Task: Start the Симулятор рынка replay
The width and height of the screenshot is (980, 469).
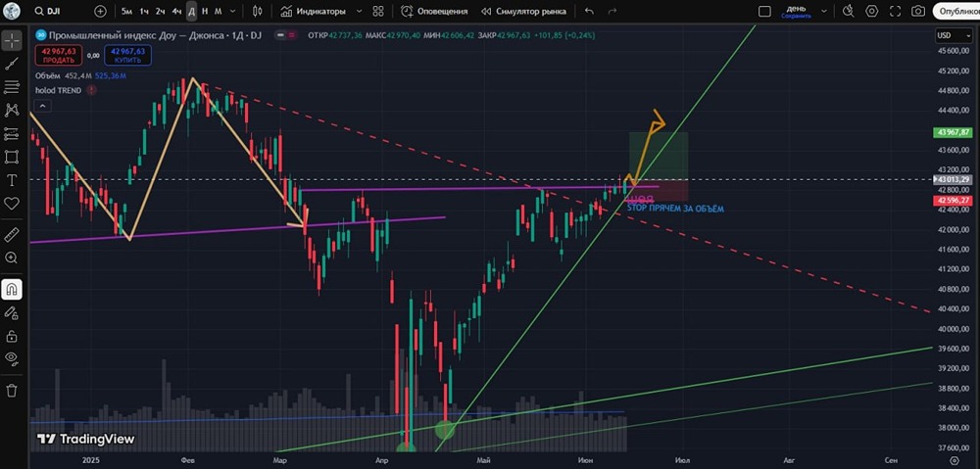Action: click(523, 11)
